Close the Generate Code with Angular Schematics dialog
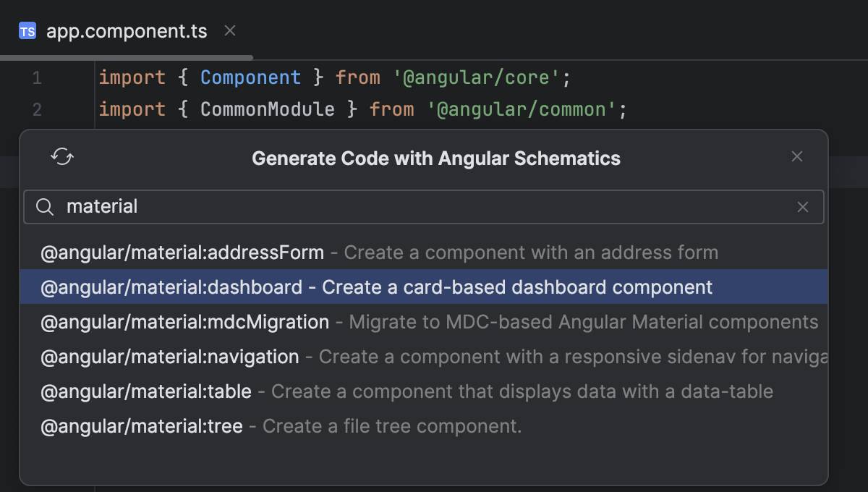This screenshot has width=868, height=492. click(797, 156)
